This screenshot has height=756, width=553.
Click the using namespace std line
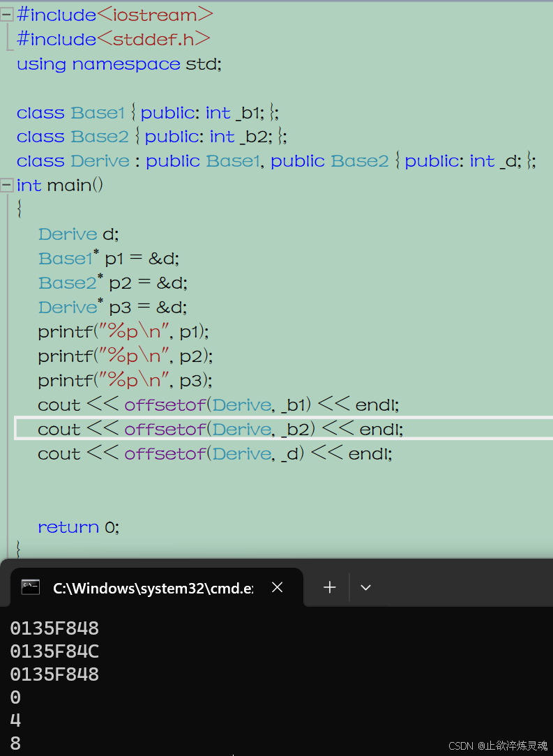[119, 64]
